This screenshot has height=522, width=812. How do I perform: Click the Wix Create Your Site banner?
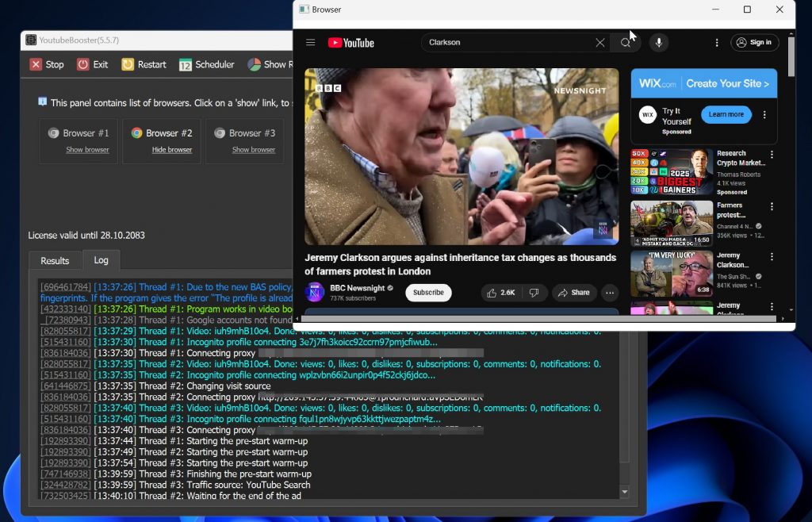[x=704, y=83]
